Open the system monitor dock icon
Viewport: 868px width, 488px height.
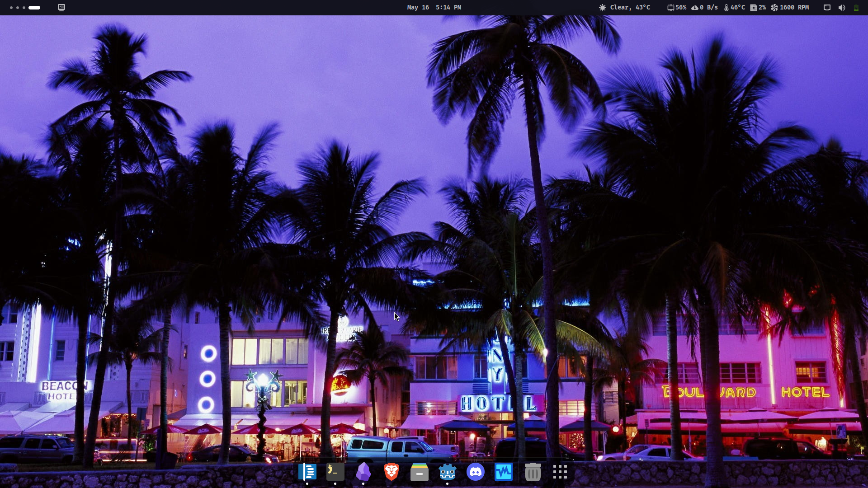tap(504, 472)
